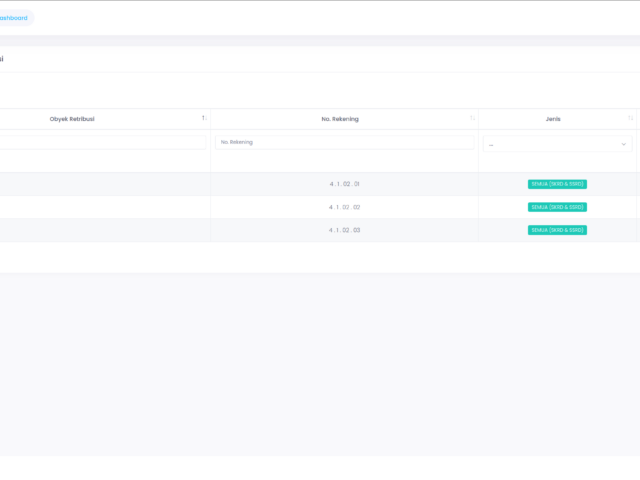The image size is (640, 480).
Task: Sort by No. Rekening column icon
Action: [x=472, y=118]
